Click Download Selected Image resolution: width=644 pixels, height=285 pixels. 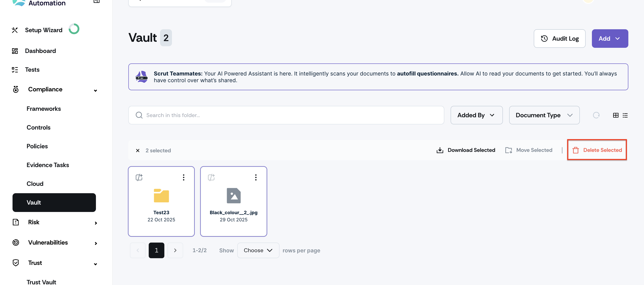pos(466,150)
